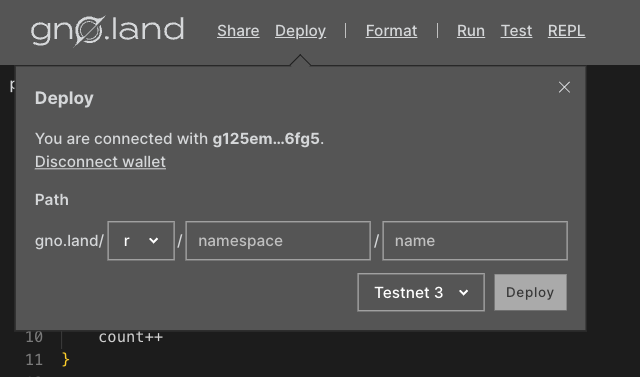Click the wallet address g125em...6fg5

266,139
